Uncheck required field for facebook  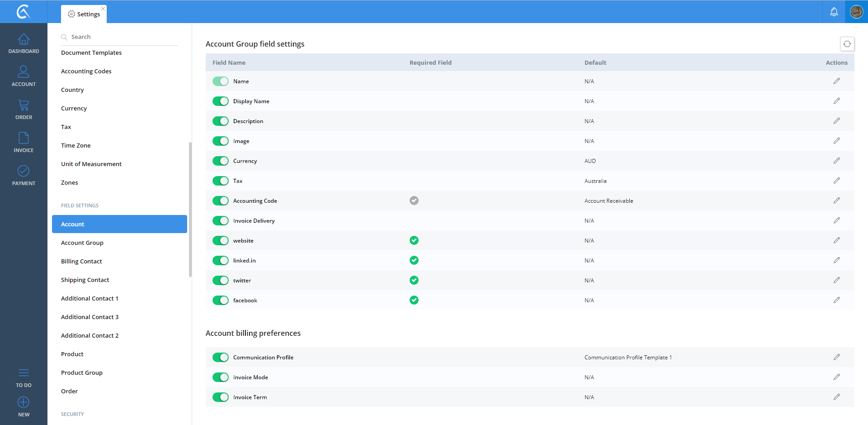(414, 300)
